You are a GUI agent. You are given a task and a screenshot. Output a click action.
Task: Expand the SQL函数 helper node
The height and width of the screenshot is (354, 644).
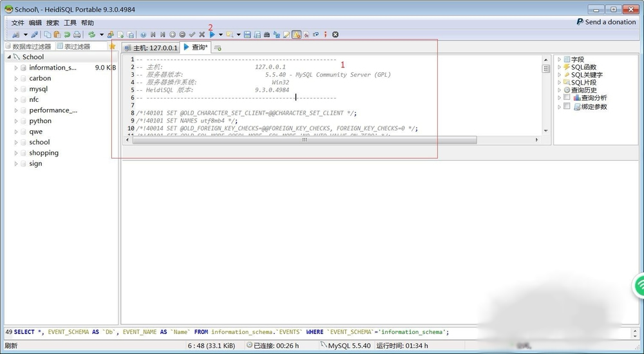pos(559,67)
